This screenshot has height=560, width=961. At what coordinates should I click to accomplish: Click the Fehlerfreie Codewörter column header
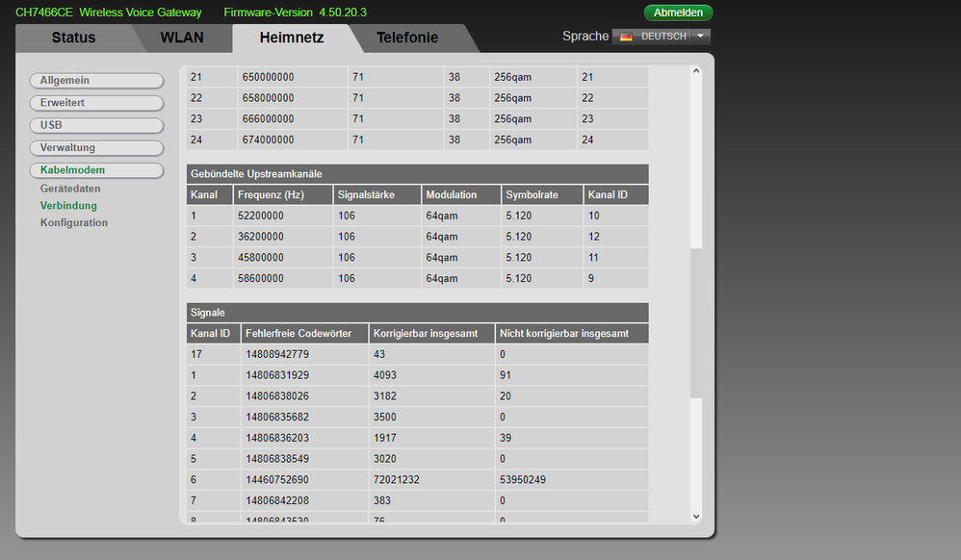coord(304,333)
